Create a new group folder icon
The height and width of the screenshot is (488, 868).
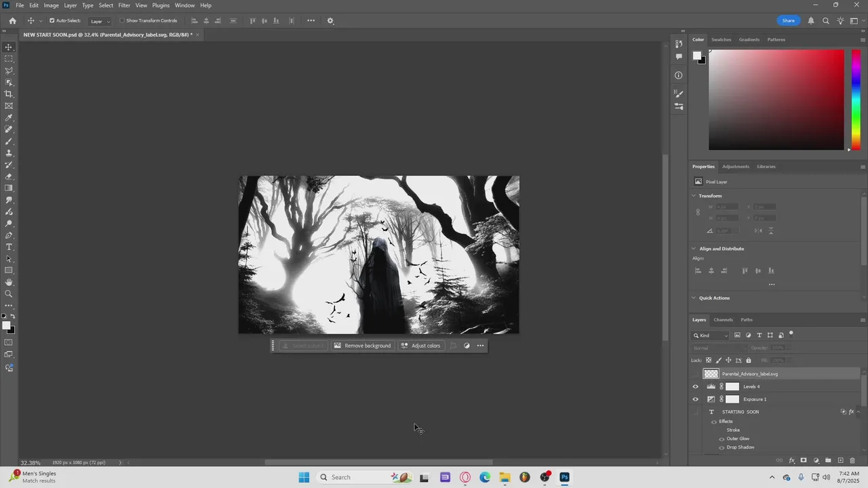click(828, 460)
